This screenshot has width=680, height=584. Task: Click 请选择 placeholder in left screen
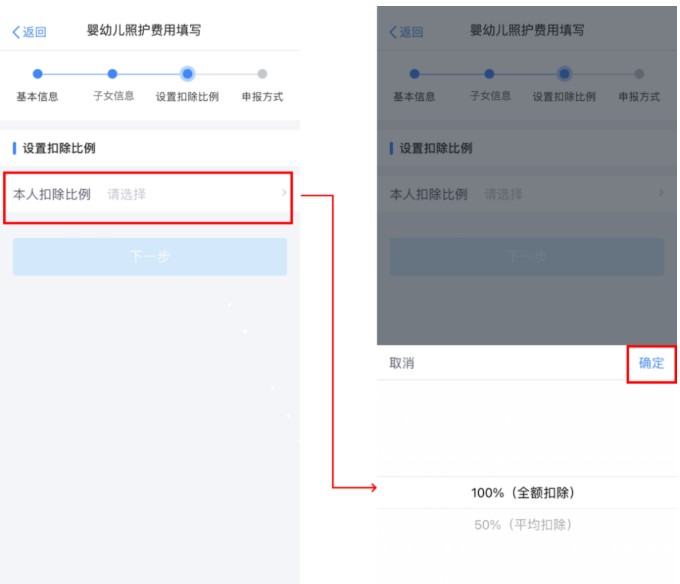[127, 194]
